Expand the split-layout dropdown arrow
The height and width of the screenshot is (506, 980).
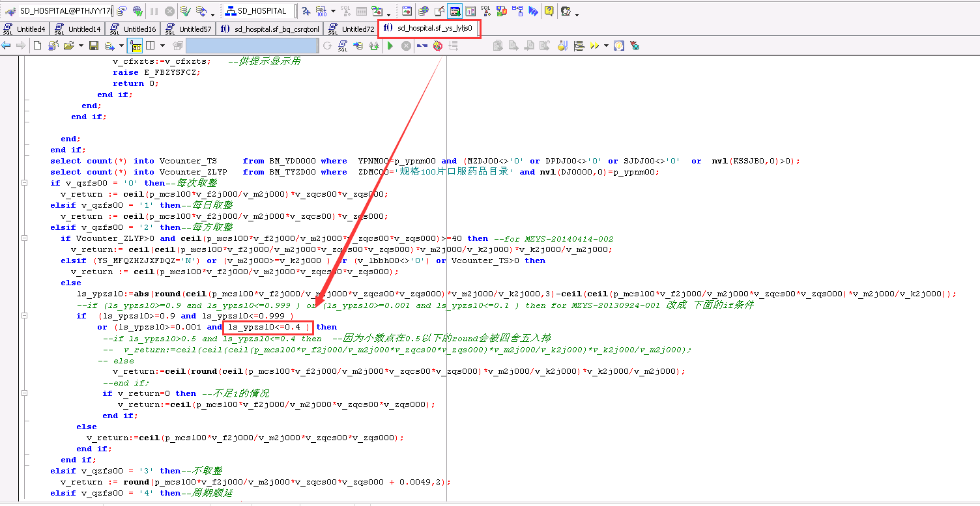(162, 46)
